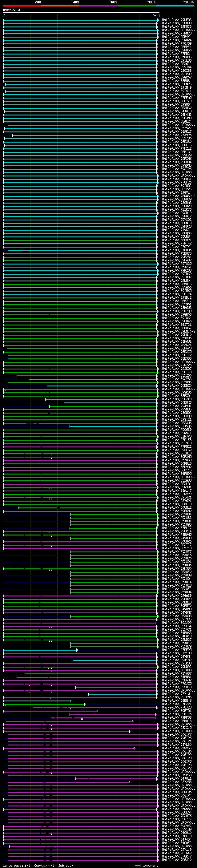Click hit label UniRef100_Q8RWS9-2
The width and height of the screenshot is (197, 868).
tap(179, 196)
